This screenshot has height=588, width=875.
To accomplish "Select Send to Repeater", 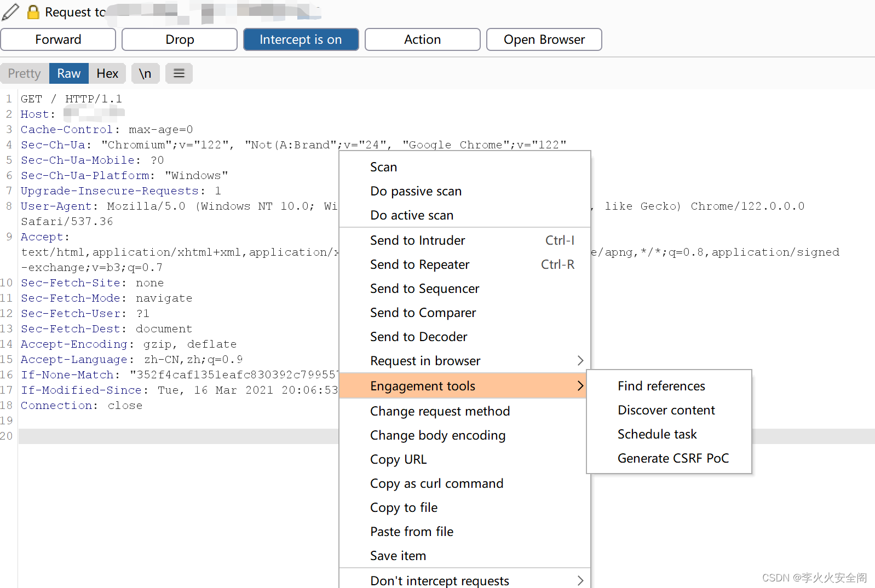I will coord(465,264).
